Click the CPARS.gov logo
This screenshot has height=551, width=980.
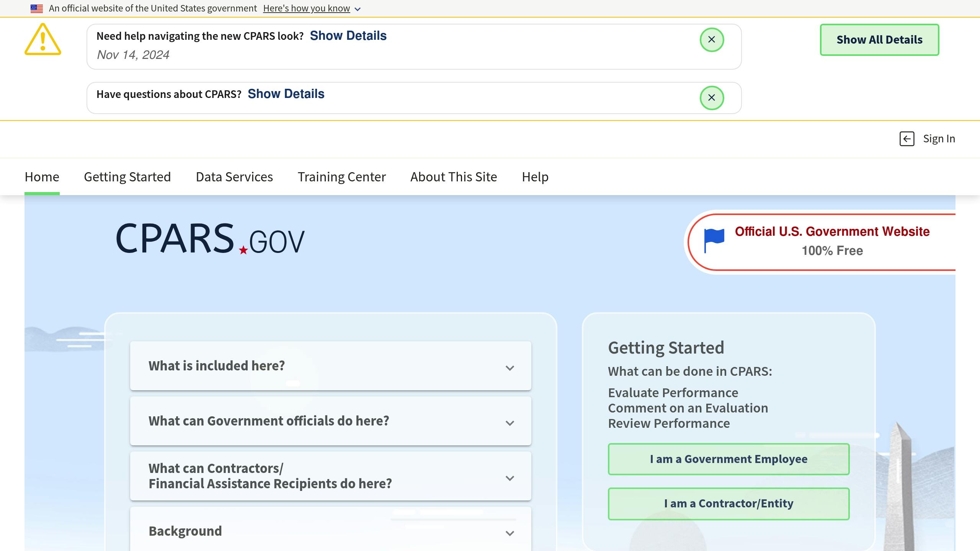(210, 238)
